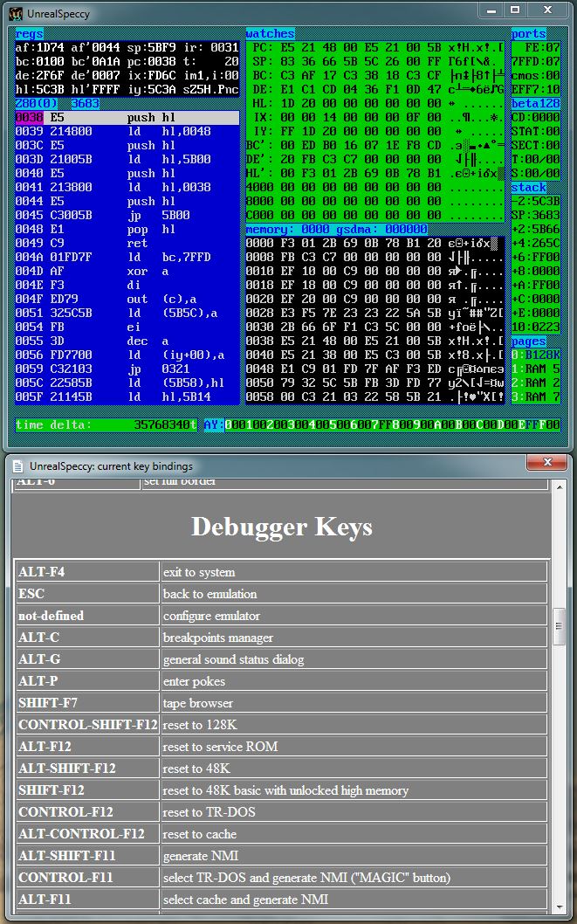Click the vertical scrollbar thumb in key bindings
Screen dimensions: 577x924
click(559, 626)
